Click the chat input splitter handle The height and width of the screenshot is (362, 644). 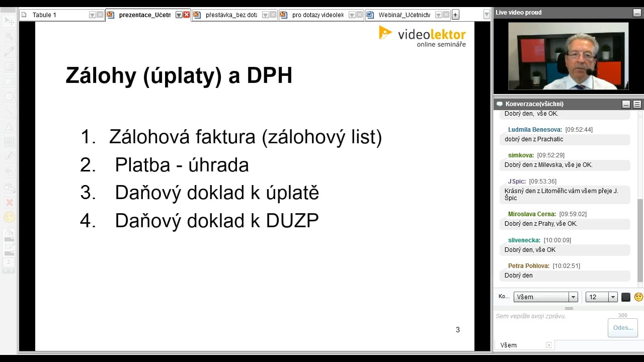tap(569, 308)
